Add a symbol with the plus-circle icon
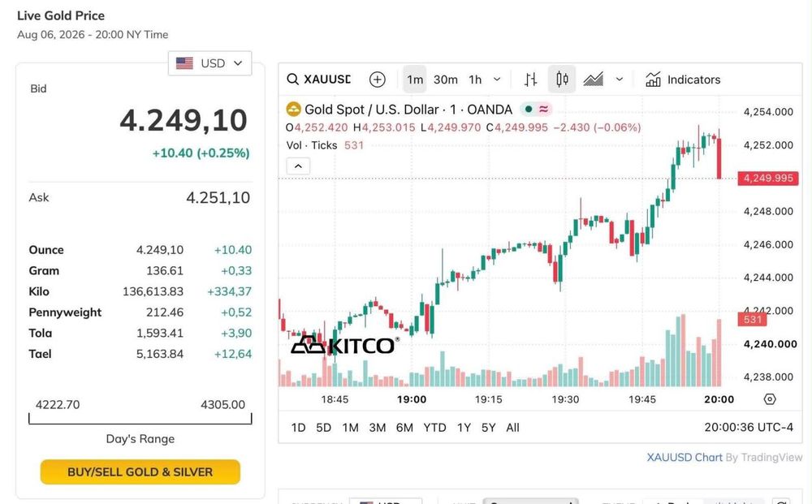Screen dimensions: 812x504 378,80
